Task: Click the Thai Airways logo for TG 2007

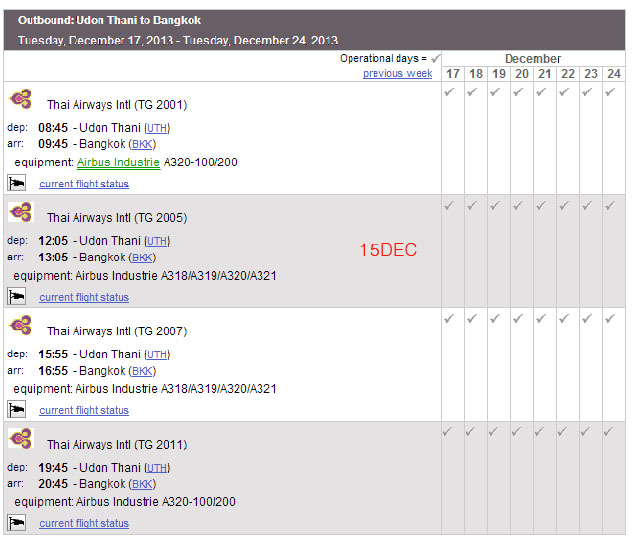Action: tap(21, 326)
